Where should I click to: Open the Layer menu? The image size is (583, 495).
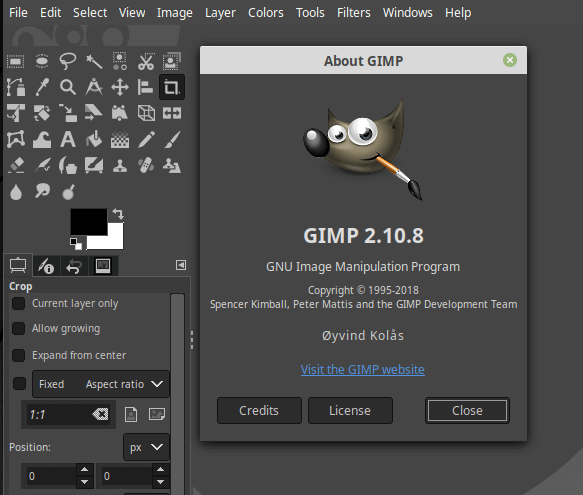click(x=220, y=13)
